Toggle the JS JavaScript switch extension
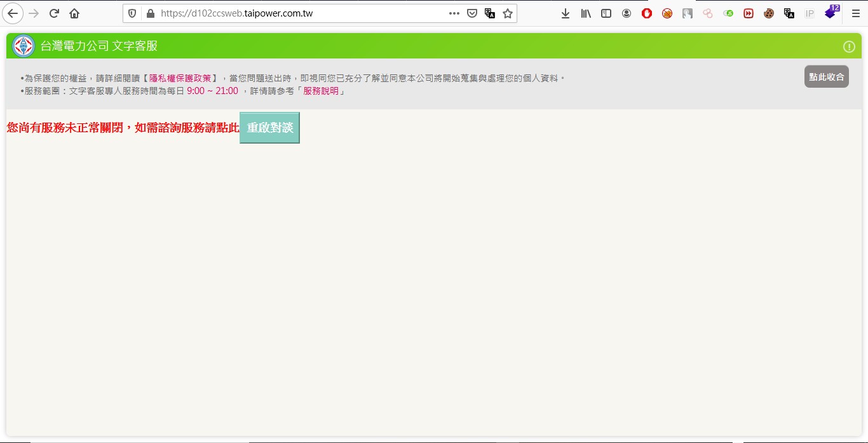868x443 pixels. click(728, 13)
